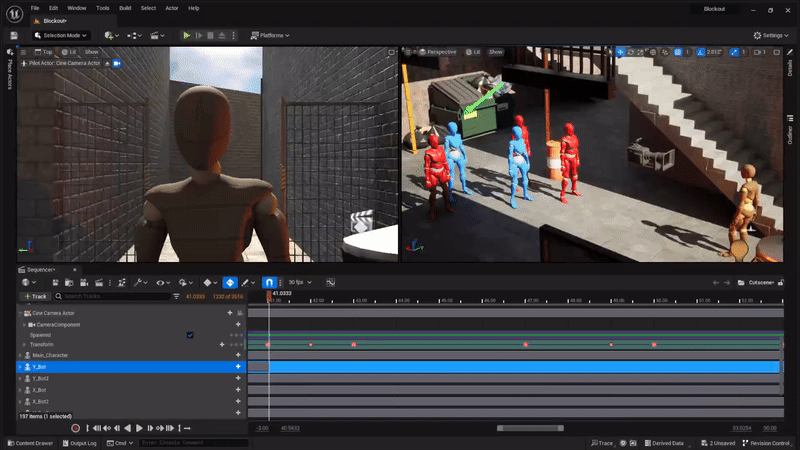Open the Content Drawer
This screenshot has width=800, height=450.
coord(32,443)
